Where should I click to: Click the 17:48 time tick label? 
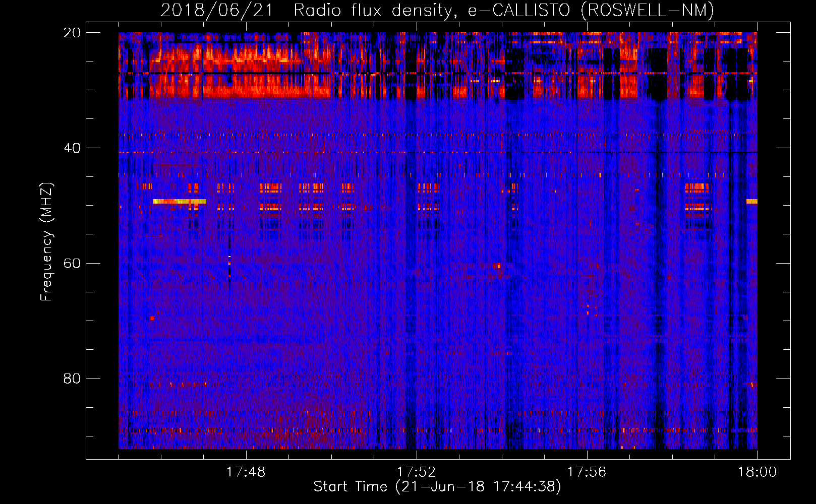246,472
